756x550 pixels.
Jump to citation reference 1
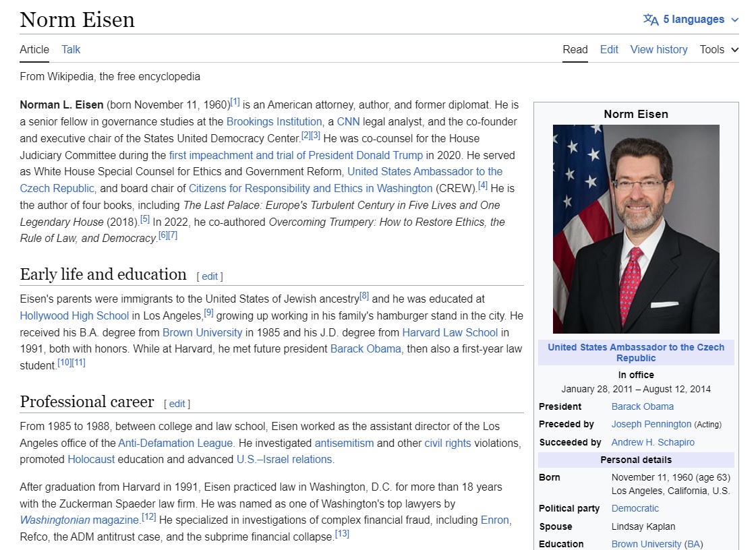point(235,102)
